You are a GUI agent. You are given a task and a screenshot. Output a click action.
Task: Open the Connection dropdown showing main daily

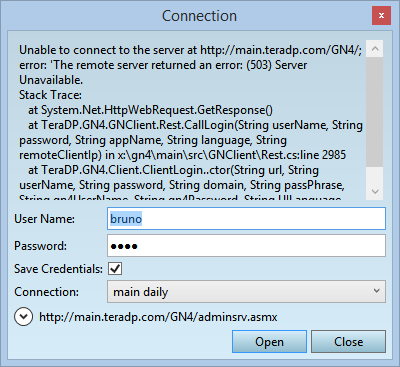click(x=246, y=292)
